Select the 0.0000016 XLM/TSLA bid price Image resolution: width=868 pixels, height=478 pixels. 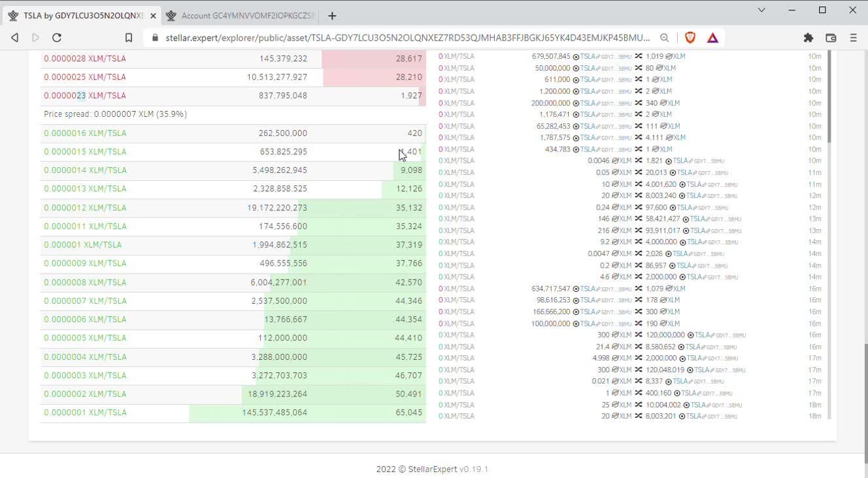85,133
